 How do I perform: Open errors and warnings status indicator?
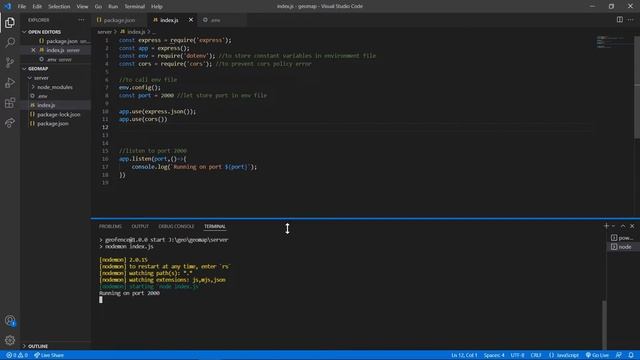17,355
